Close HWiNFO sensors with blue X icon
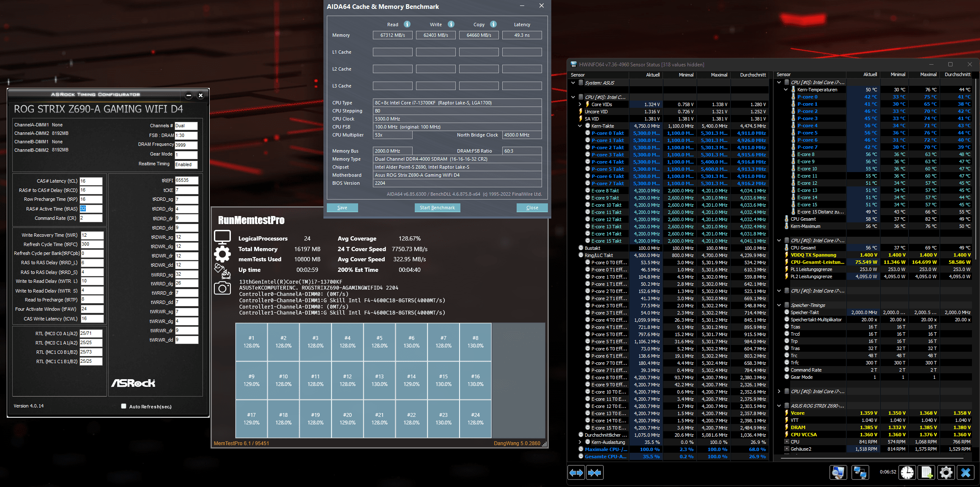Screen dimensions: 980x487 point(966,472)
